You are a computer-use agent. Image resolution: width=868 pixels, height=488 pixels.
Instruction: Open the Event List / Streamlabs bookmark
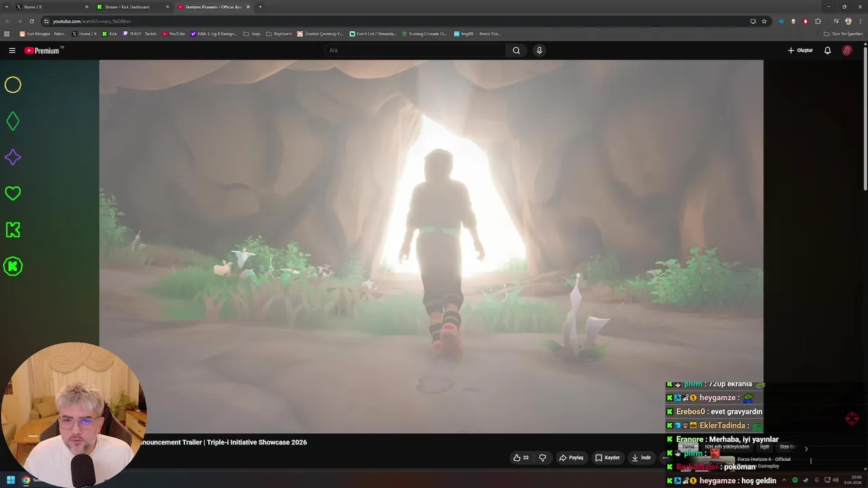pos(372,33)
